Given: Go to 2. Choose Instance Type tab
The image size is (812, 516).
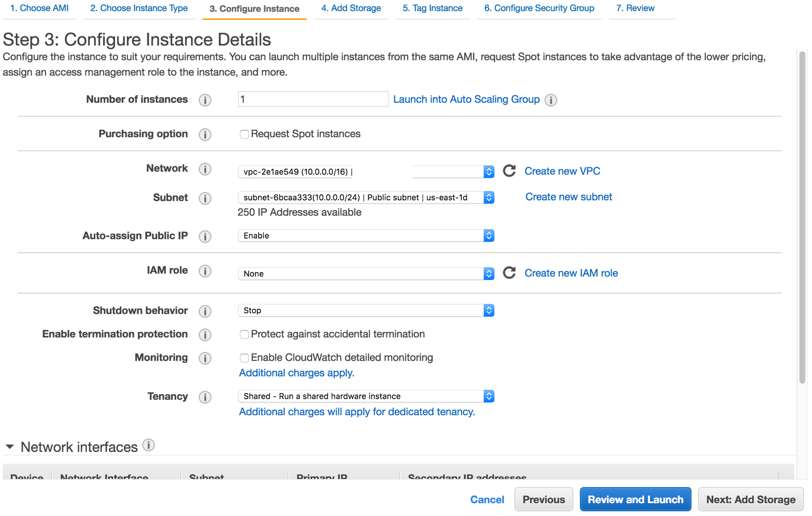Looking at the screenshot, I should pos(139,8).
